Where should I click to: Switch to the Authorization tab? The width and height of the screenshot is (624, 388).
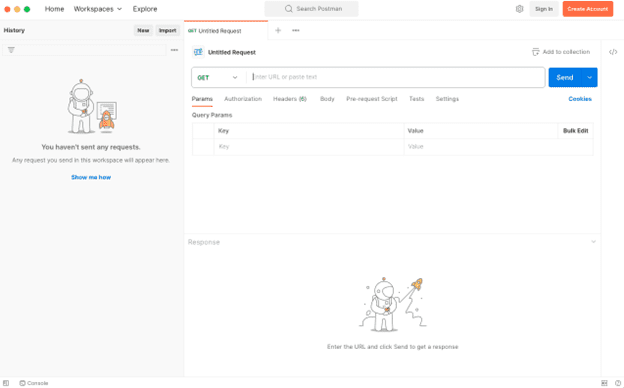click(x=243, y=99)
